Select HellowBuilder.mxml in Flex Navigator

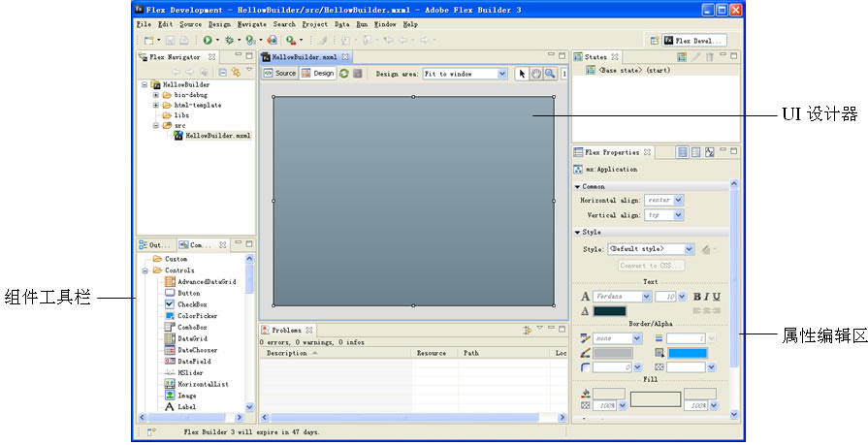pos(217,136)
